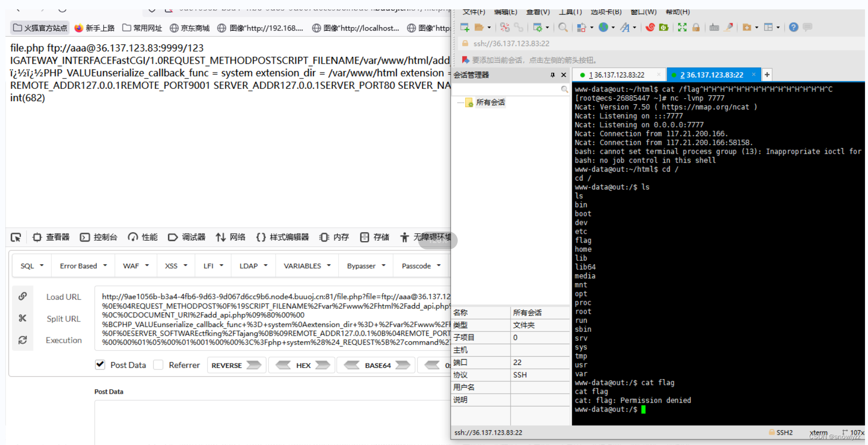The image size is (868, 445).
Task: Click the magnifier search icon in Xshell toolbar
Action: pyautogui.click(x=563, y=27)
